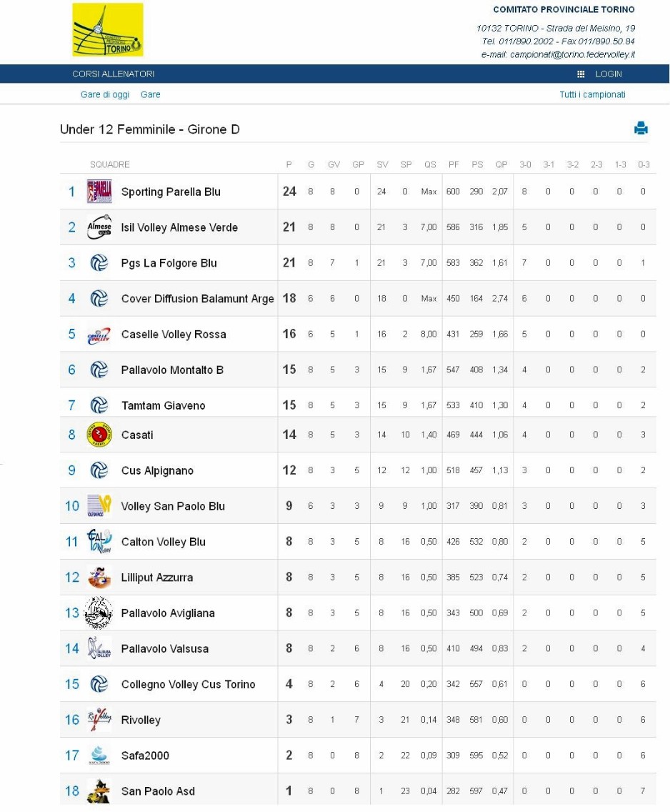Select the Pgs La Folgore Blu team name
670x812 pixels.
click(169, 263)
